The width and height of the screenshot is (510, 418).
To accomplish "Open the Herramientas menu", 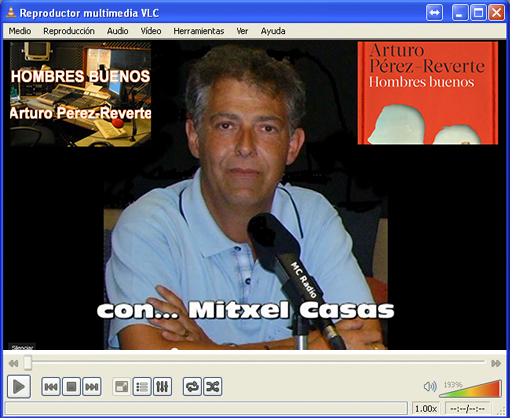I will coord(199,31).
